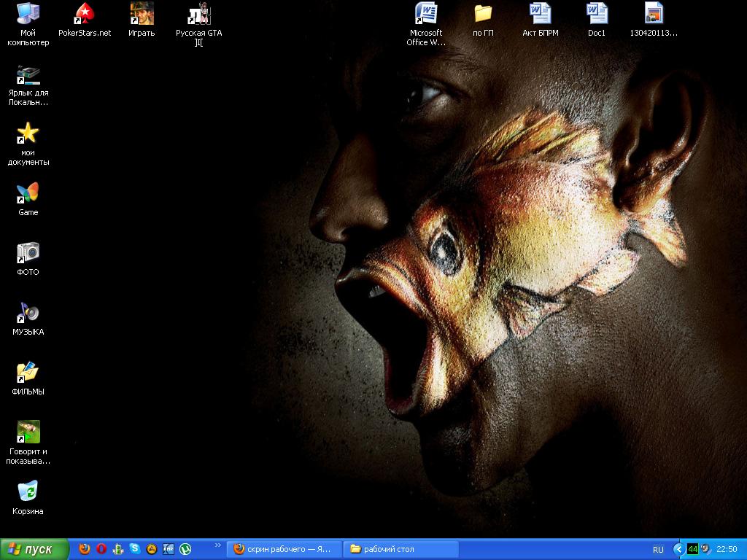Switch to скрин рабочего Firefox taskbar window

click(x=283, y=549)
